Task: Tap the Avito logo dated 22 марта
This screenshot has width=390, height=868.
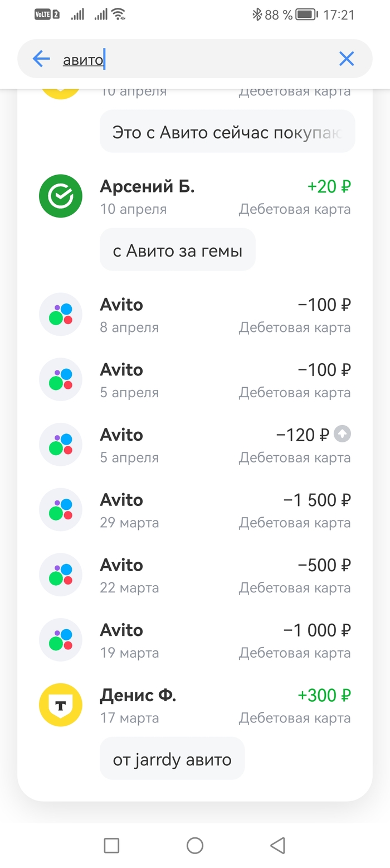Action: 60,575
